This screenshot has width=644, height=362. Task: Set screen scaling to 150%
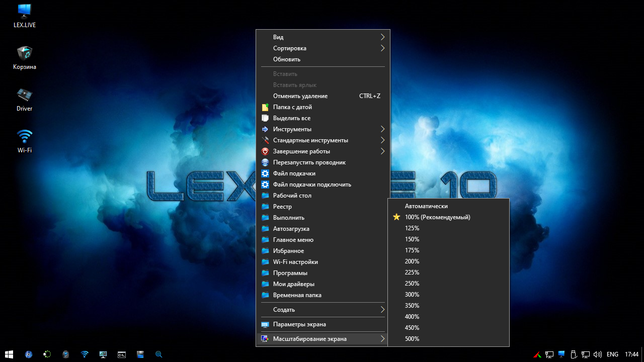coord(412,239)
